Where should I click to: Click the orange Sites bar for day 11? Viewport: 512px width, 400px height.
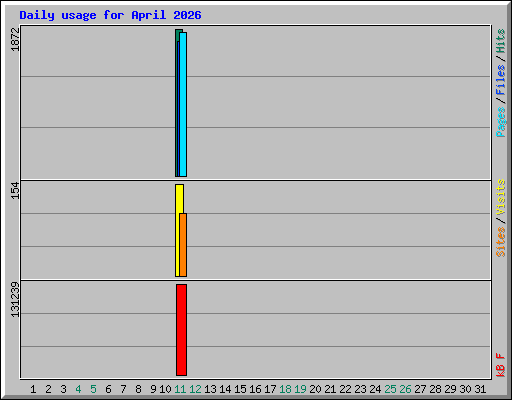click(x=183, y=245)
